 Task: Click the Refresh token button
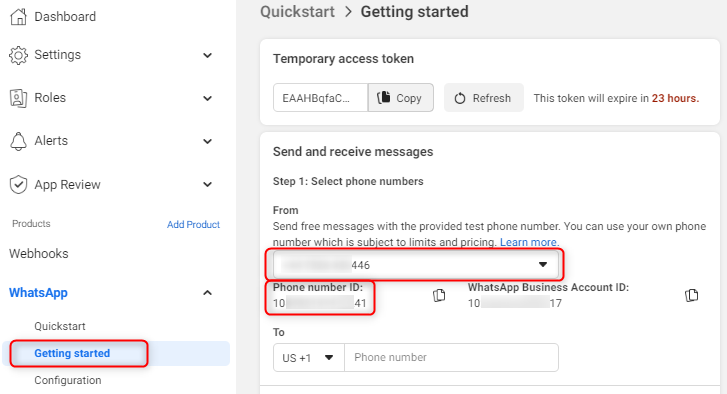pyautogui.click(x=484, y=98)
